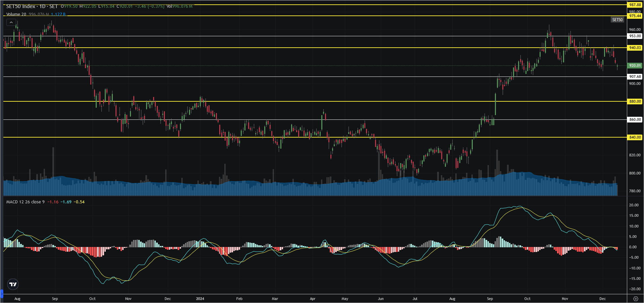Screen dimensions: 644x303
Task: Select the 975.44 yellow price label
Action: pyautogui.click(x=635, y=16)
